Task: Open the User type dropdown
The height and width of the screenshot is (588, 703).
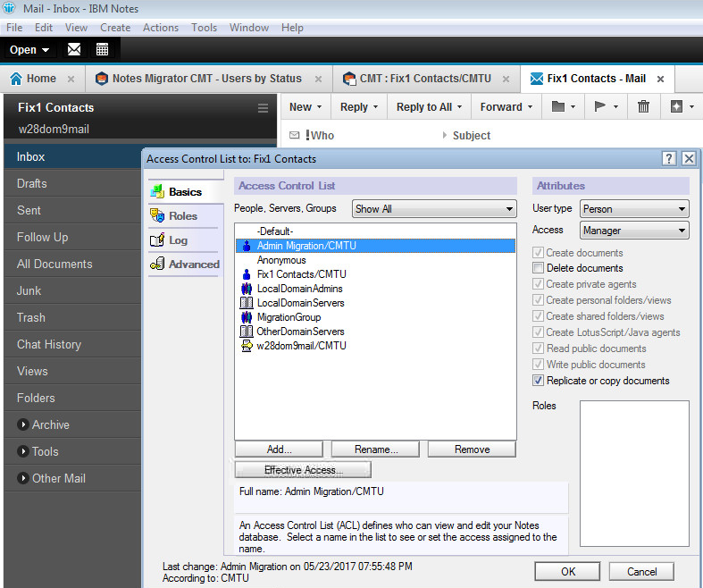Action: (634, 209)
